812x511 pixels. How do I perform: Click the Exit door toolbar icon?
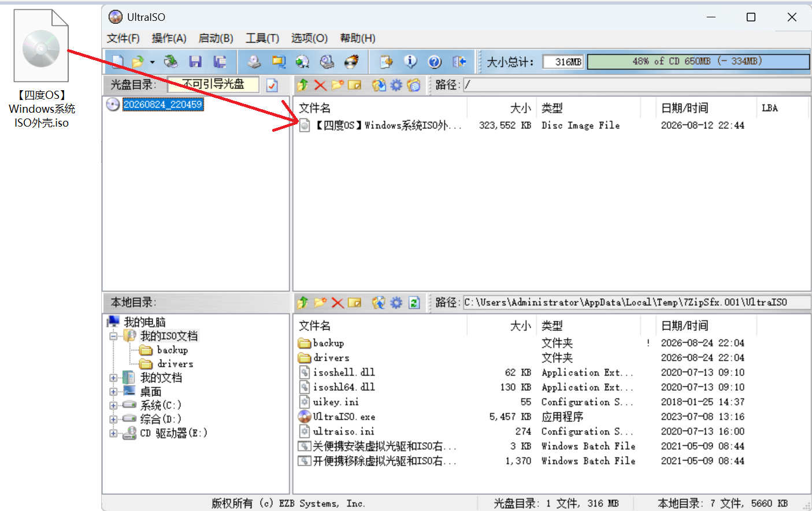459,62
